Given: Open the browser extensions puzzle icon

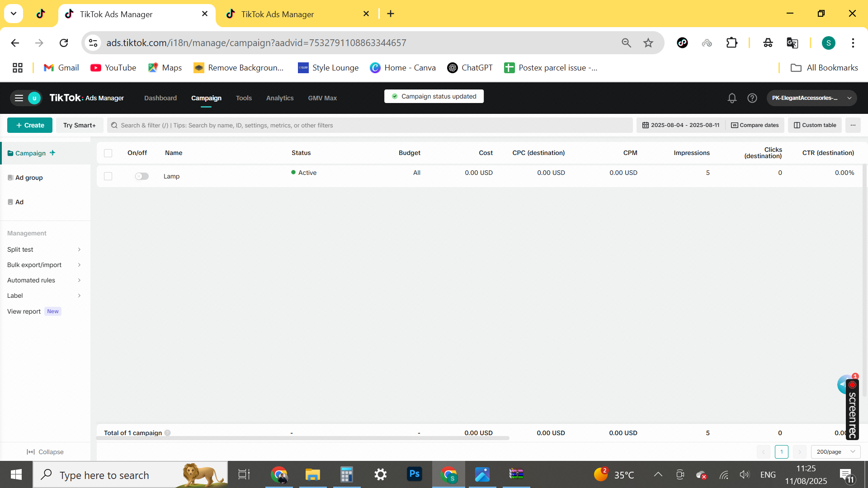Looking at the screenshot, I should tap(731, 43).
